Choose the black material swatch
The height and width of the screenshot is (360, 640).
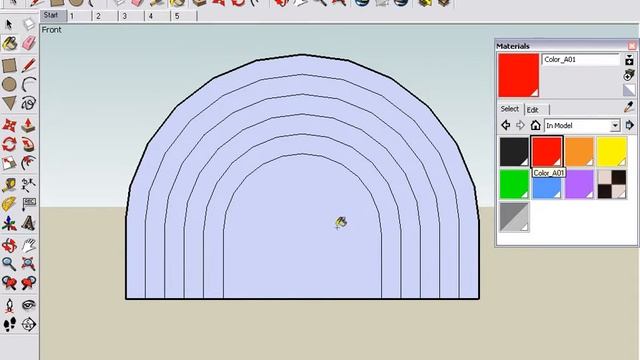[x=514, y=151]
